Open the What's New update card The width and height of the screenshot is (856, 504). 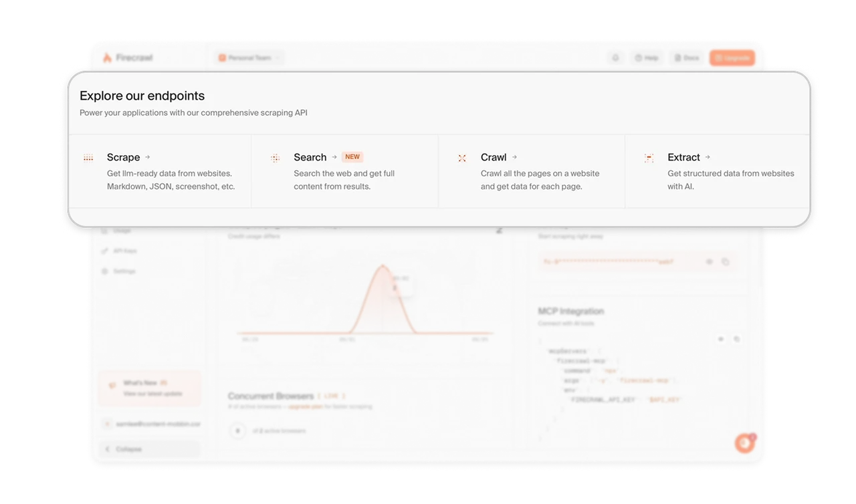coord(149,388)
